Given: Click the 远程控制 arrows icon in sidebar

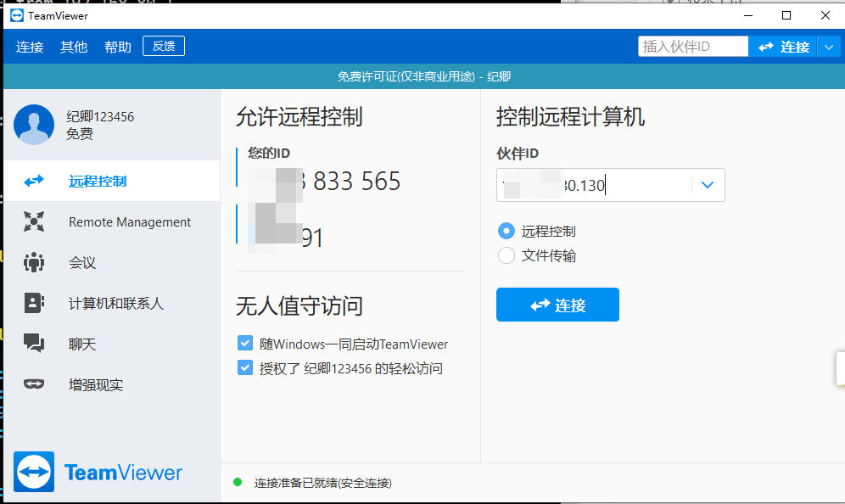Looking at the screenshot, I should 34,181.
